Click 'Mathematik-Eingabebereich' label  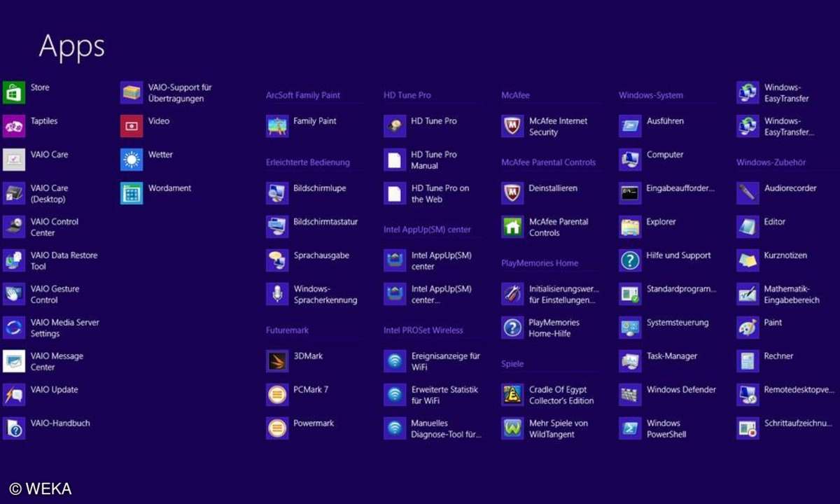pos(792,295)
